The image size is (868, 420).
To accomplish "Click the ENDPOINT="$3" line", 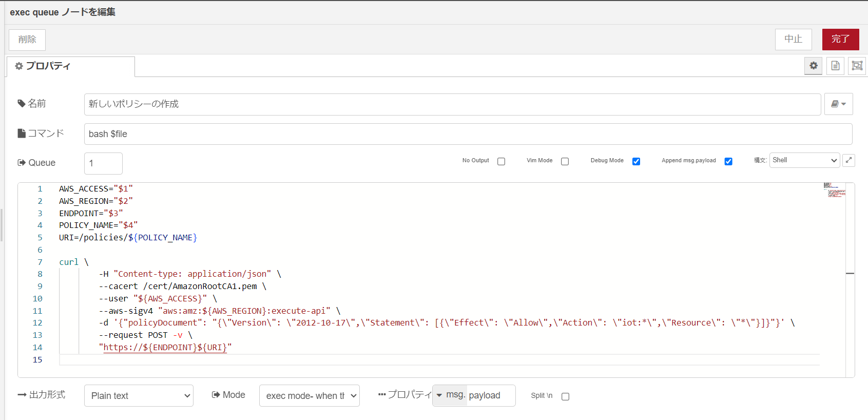I will click(91, 213).
